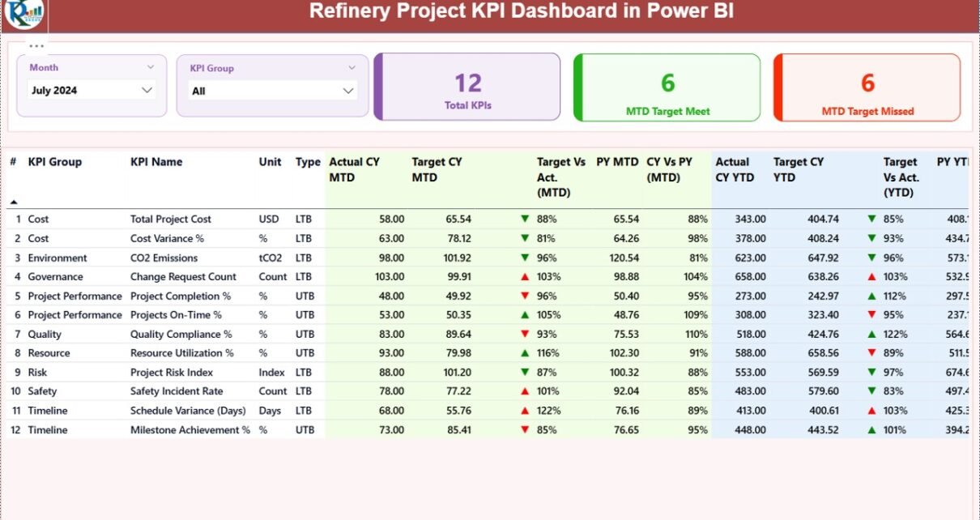
Task: Click MTD green up arrow for Resource Utilization %
Action: [525, 353]
